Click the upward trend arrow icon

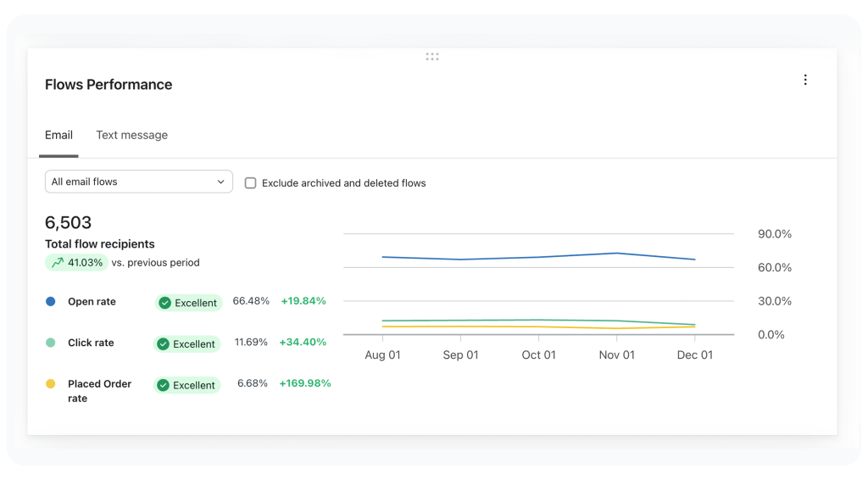pos(58,262)
